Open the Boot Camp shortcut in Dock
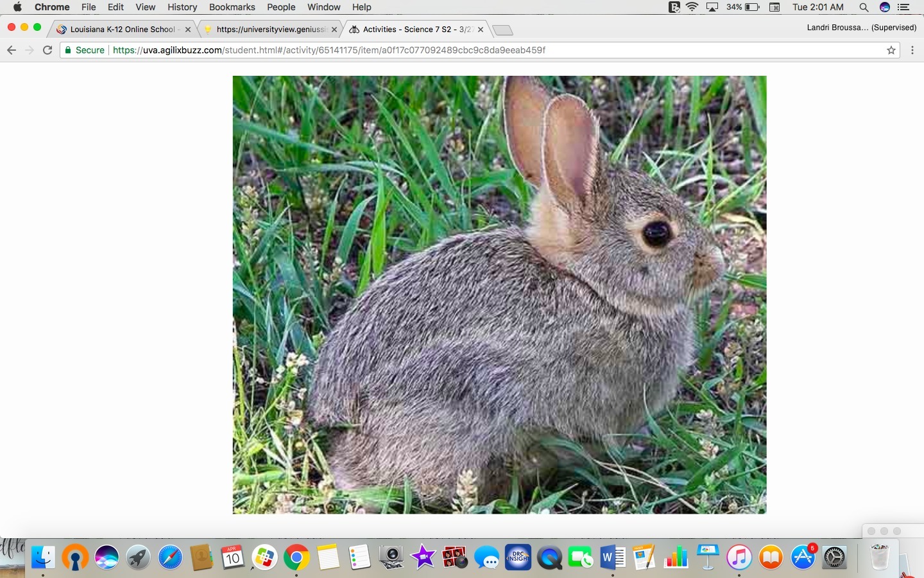Image resolution: width=924 pixels, height=578 pixels. click(x=264, y=557)
